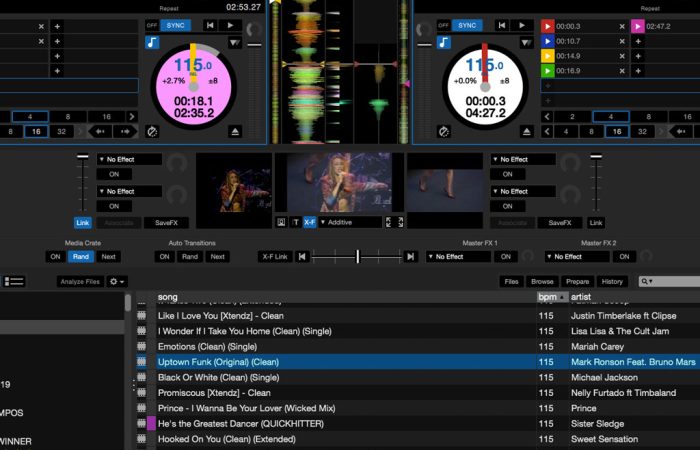This screenshot has height=450, width=700.
Task: Click the magenta cue point at 02:47.2
Action: 637,26
